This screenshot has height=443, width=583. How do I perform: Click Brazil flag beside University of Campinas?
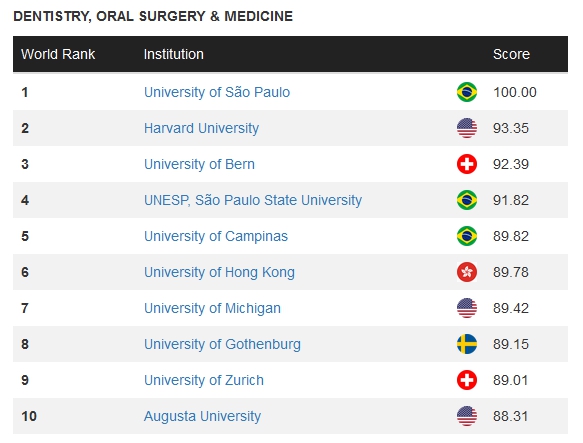[x=467, y=236]
